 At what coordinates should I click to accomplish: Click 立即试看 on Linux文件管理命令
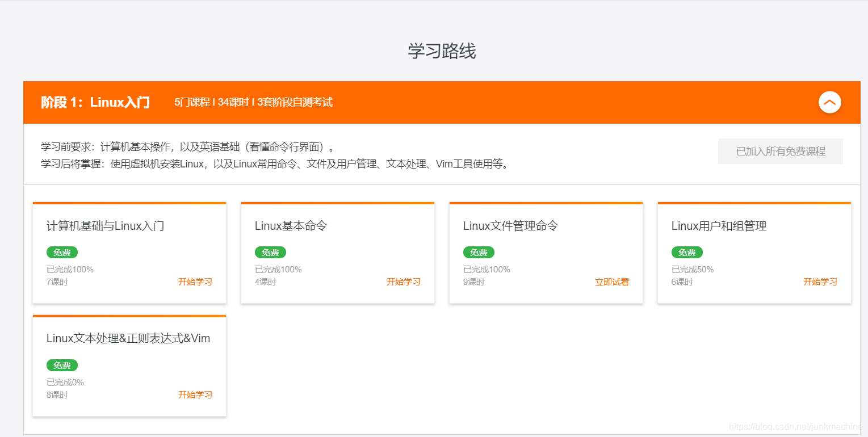(x=611, y=281)
